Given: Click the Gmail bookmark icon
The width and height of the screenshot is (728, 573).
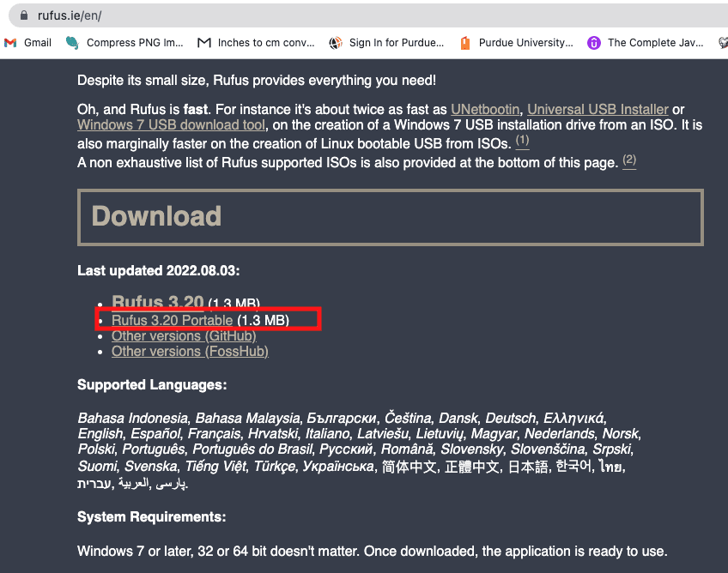Looking at the screenshot, I should click(x=10, y=43).
